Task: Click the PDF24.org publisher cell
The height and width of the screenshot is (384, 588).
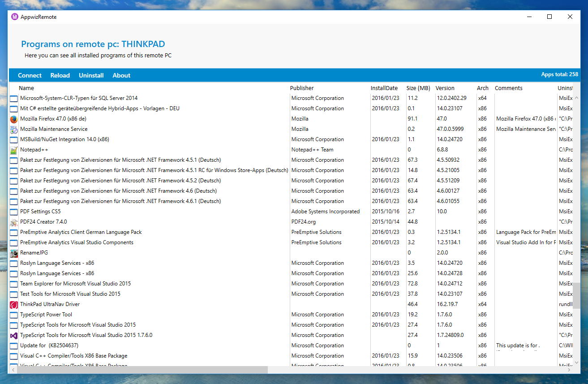Action: [x=304, y=222]
